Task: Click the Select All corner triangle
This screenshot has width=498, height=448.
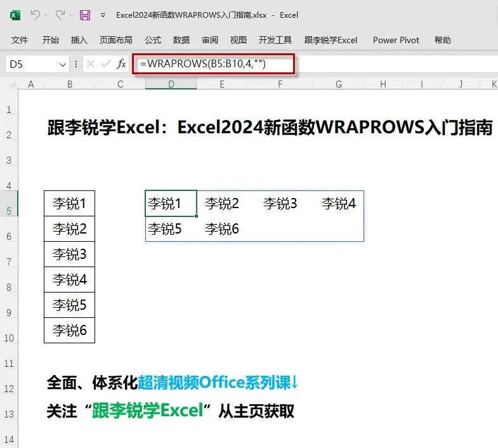Action: tap(13, 84)
